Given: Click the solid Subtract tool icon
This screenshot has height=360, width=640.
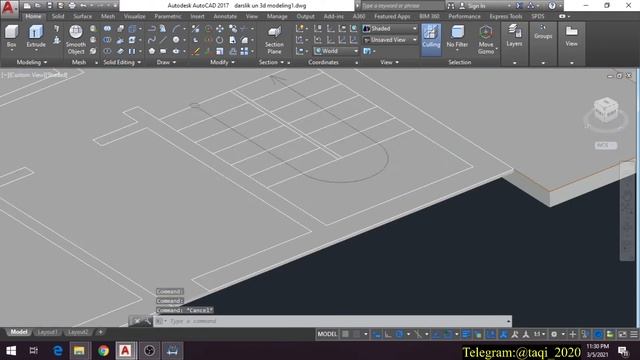Looking at the screenshot, I should point(107,40).
